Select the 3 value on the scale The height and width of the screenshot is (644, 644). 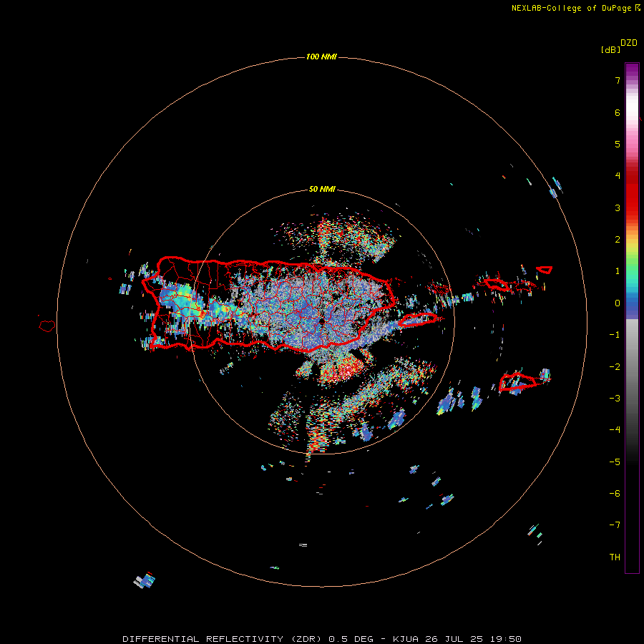[618, 208]
